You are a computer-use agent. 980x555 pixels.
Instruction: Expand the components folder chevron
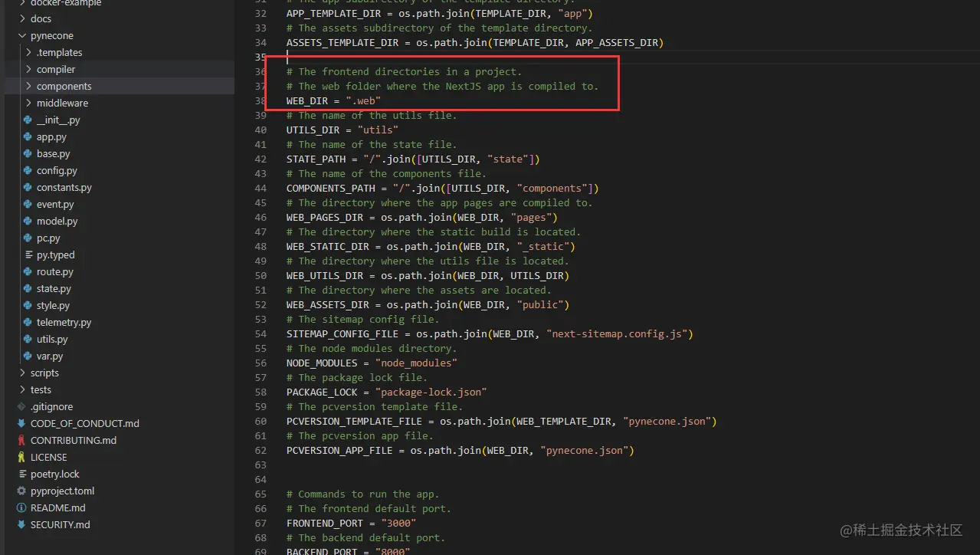click(x=28, y=87)
